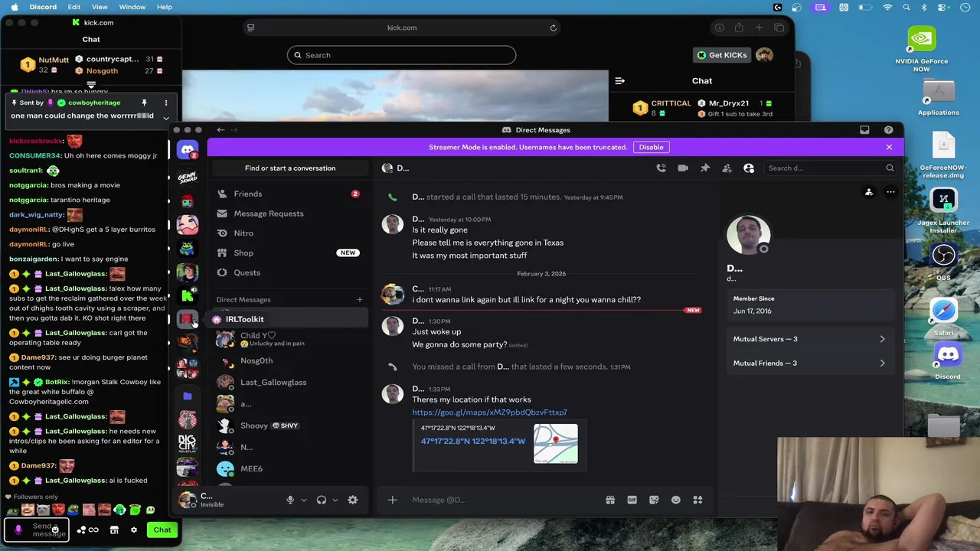Toggle Discord headphone deafen

[x=322, y=500]
